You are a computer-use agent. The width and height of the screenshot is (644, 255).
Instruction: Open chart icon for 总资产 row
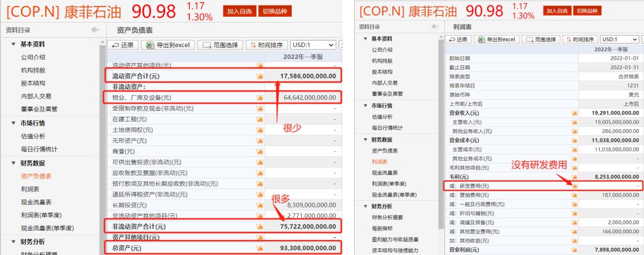point(259,248)
